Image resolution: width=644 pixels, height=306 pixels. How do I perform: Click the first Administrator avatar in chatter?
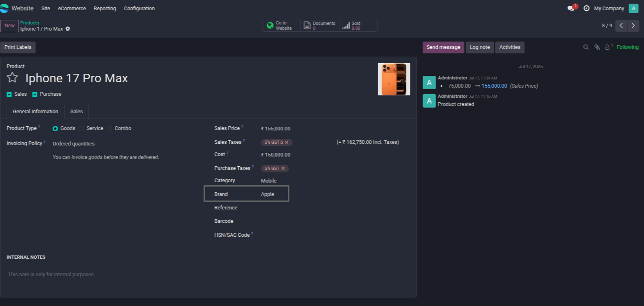click(x=429, y=82)
